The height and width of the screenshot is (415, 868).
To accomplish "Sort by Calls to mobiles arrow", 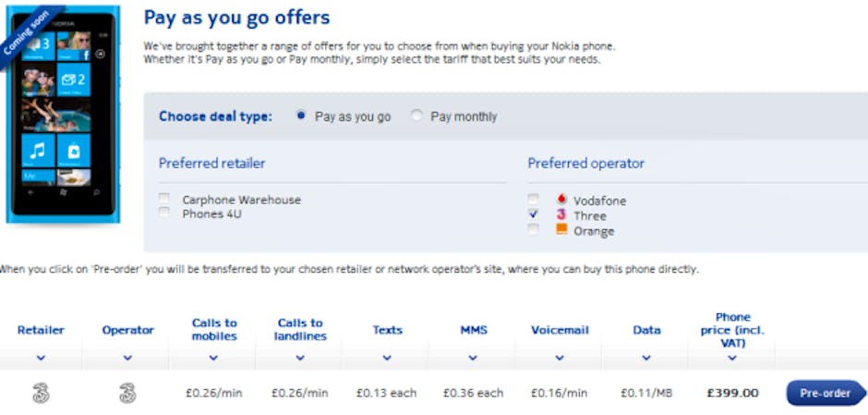I will click(214, 357).
